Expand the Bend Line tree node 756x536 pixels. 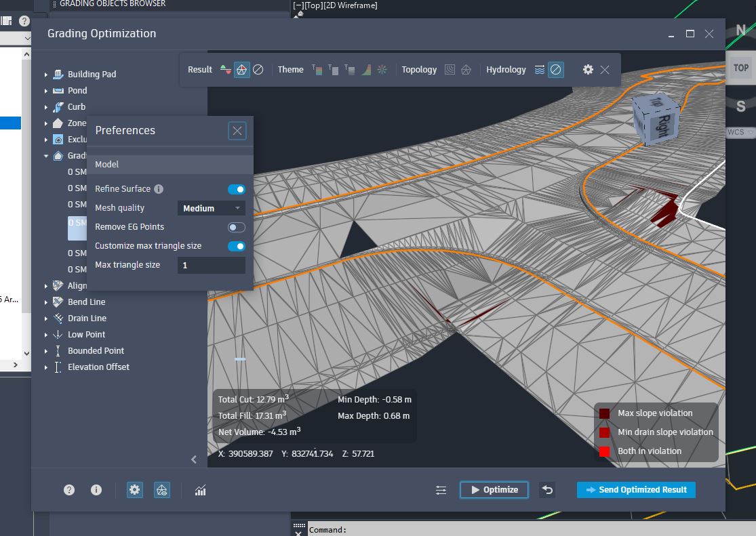[46, 302]
